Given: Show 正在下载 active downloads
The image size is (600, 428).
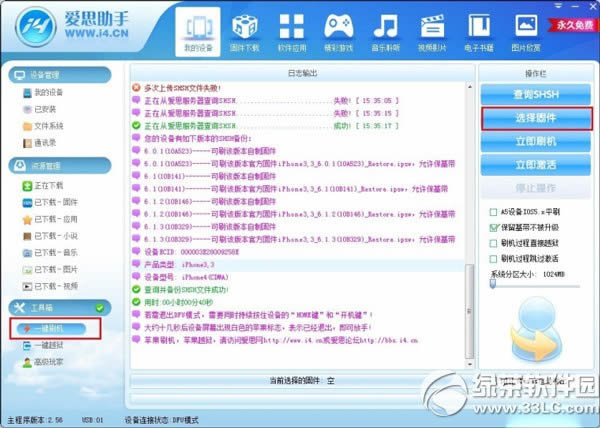Looking at the screenshot, I should click(43, 186).
